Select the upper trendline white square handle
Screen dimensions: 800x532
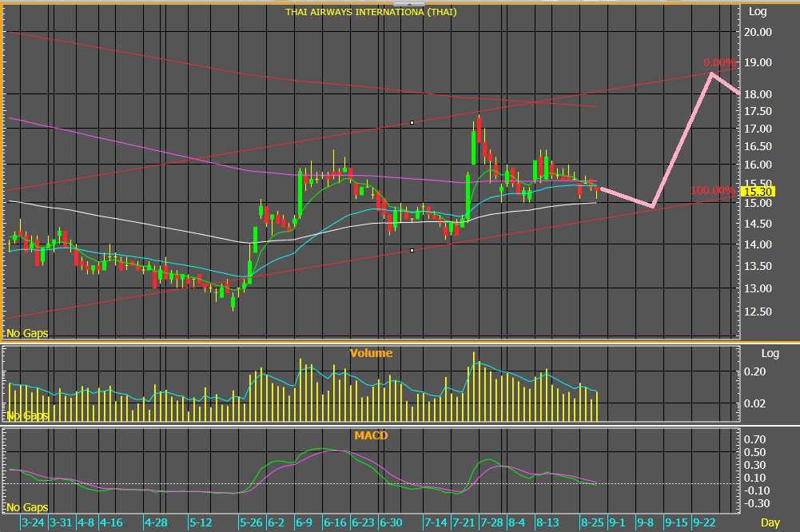pos(412,122)
